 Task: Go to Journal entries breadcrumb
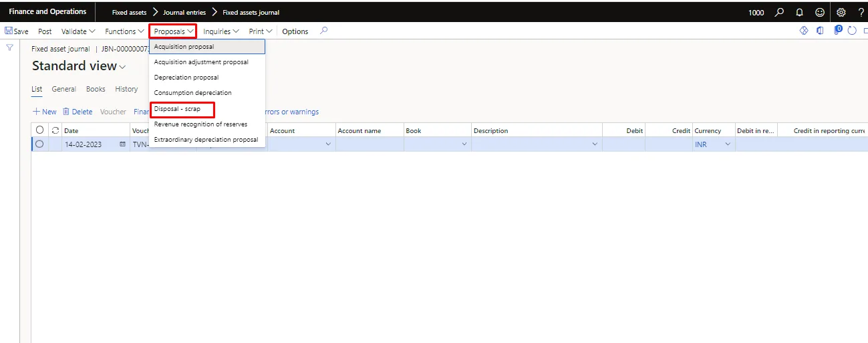(184, 12)
